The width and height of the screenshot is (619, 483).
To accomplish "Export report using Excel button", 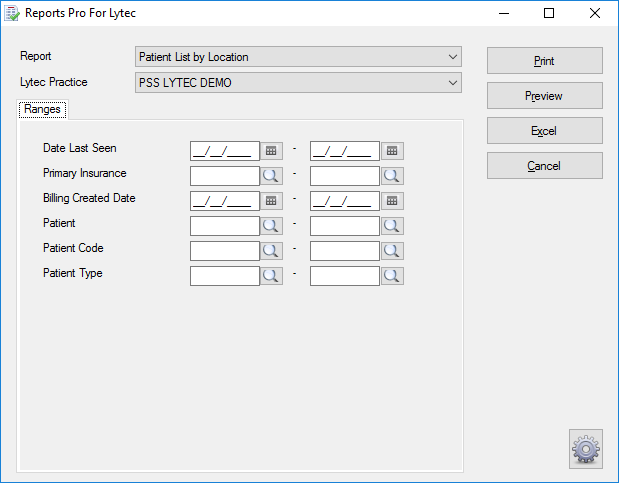I will click(545, 131).
